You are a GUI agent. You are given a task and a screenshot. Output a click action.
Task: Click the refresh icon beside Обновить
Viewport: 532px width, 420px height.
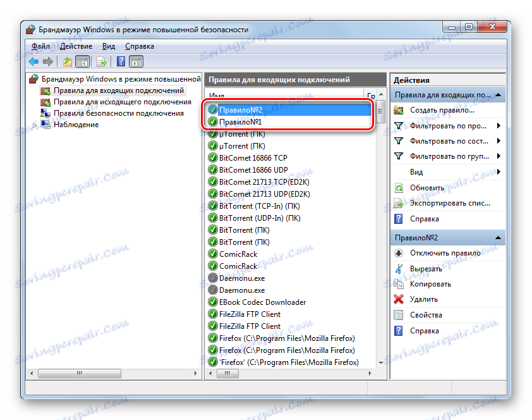399,188
